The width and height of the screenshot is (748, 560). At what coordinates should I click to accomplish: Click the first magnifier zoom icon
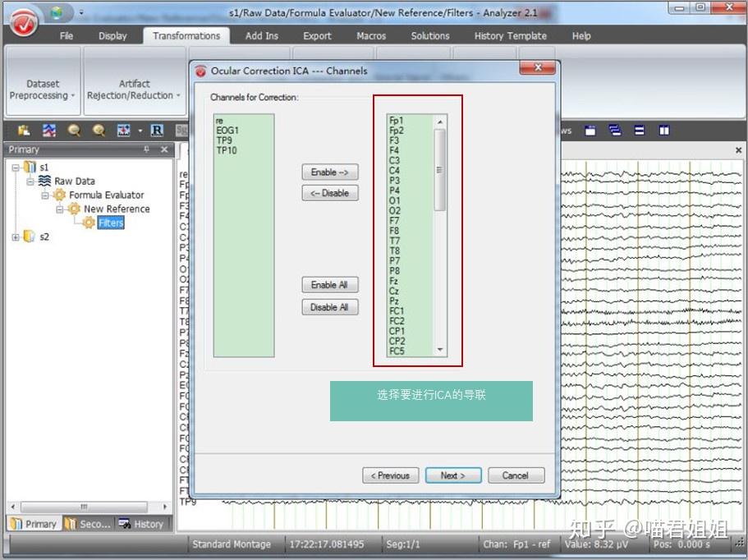coord(74,131)
